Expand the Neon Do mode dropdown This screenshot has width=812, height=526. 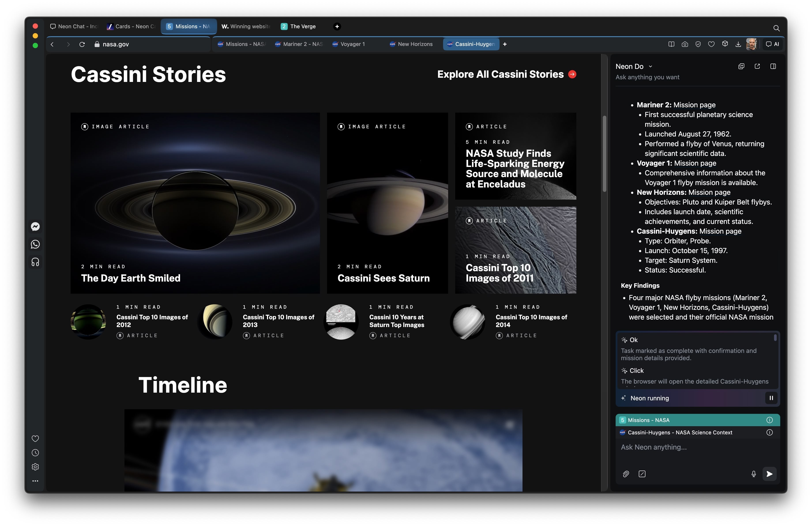tap(650, 66)
